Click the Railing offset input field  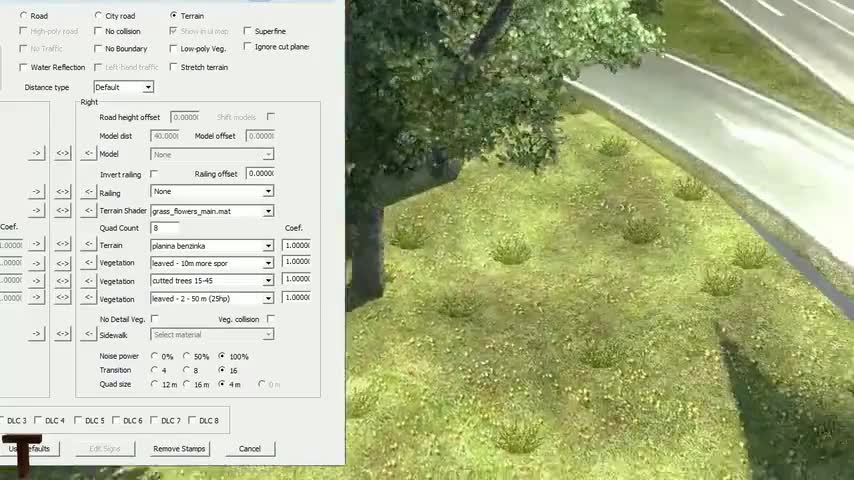[x=260, y=173]
